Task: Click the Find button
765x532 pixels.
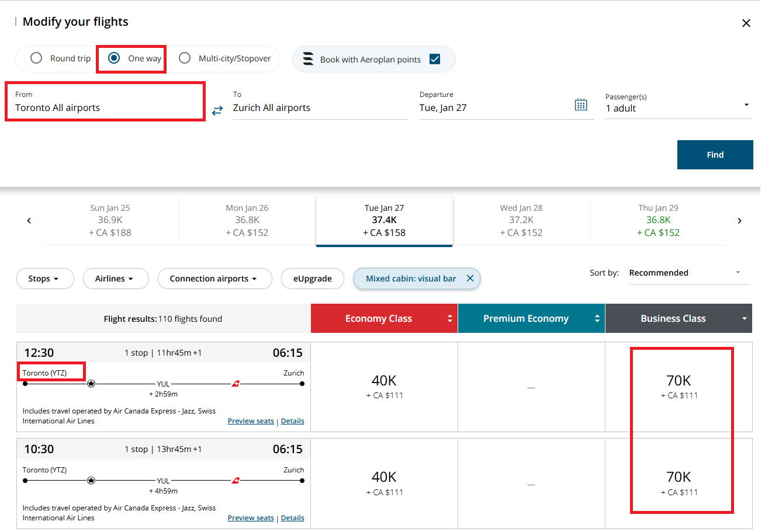Action: click(x=715, y=154)
